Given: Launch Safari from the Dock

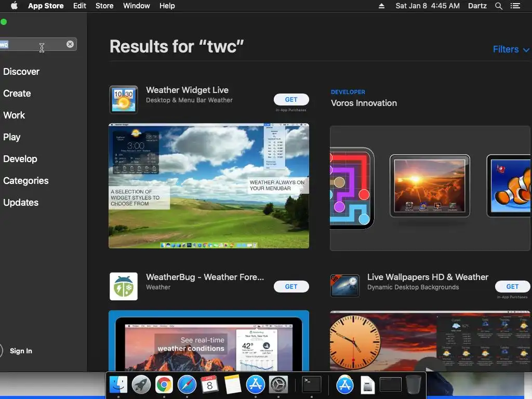Looking at the screenshot, I should 187,384.
